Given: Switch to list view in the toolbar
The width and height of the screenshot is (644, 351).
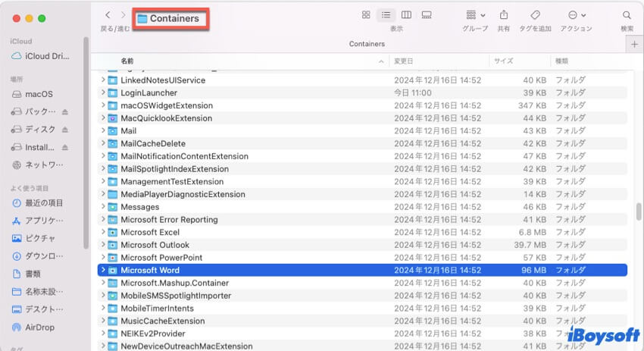Looking at the screenshot, I should (x=386, y=15).
